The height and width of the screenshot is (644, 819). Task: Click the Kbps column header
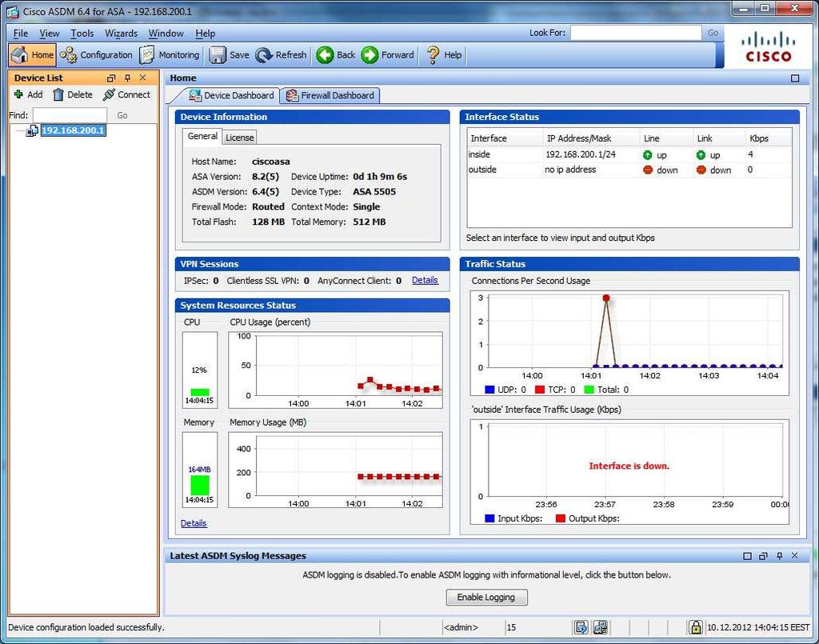pyautogui.click(x=769, y=138)
